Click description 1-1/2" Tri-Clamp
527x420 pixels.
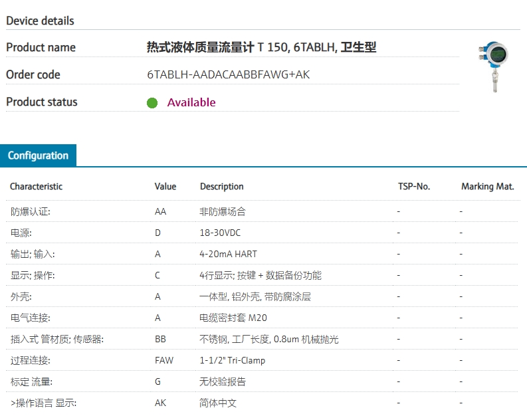click(232, 361)
